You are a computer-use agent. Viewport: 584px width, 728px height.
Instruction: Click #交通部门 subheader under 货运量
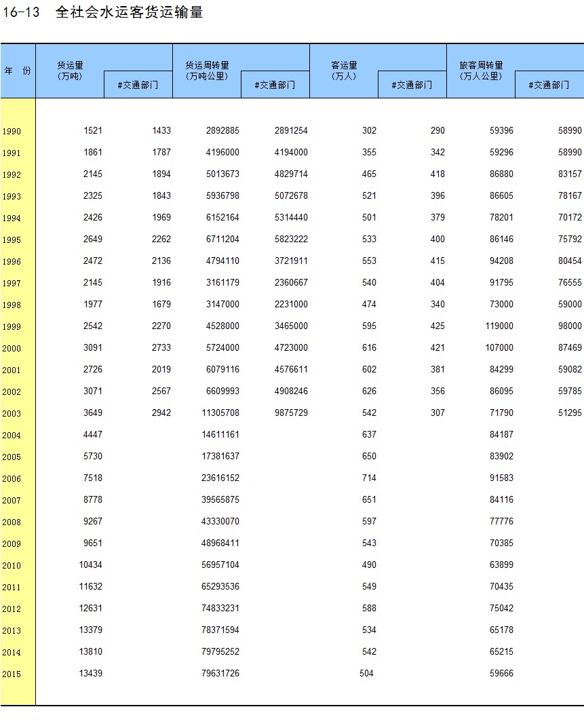click(x=138, y=85)
